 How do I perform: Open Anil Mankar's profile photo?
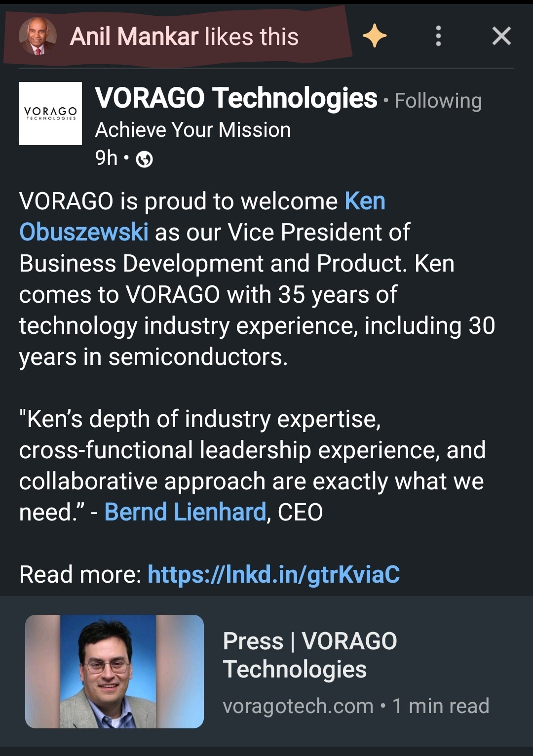click(x=38, y=36)
